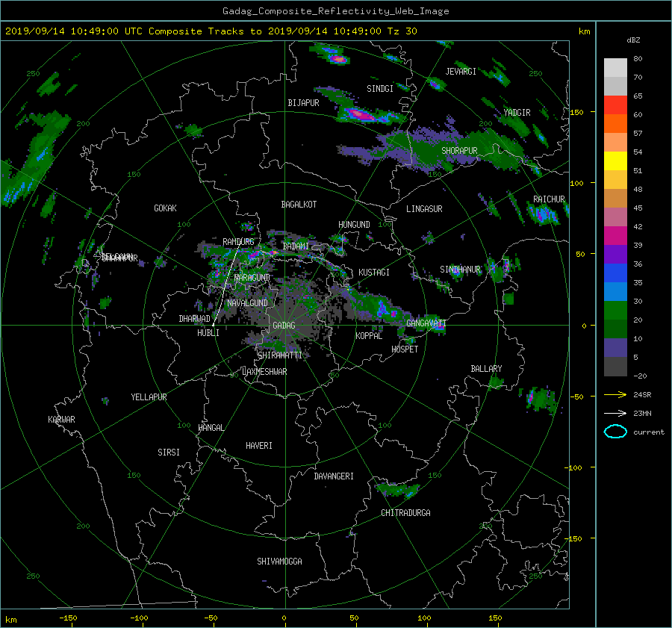The image size is (672, 628).
Task: Click the storm cell echo south of Raichur
Action: point(542,214)
